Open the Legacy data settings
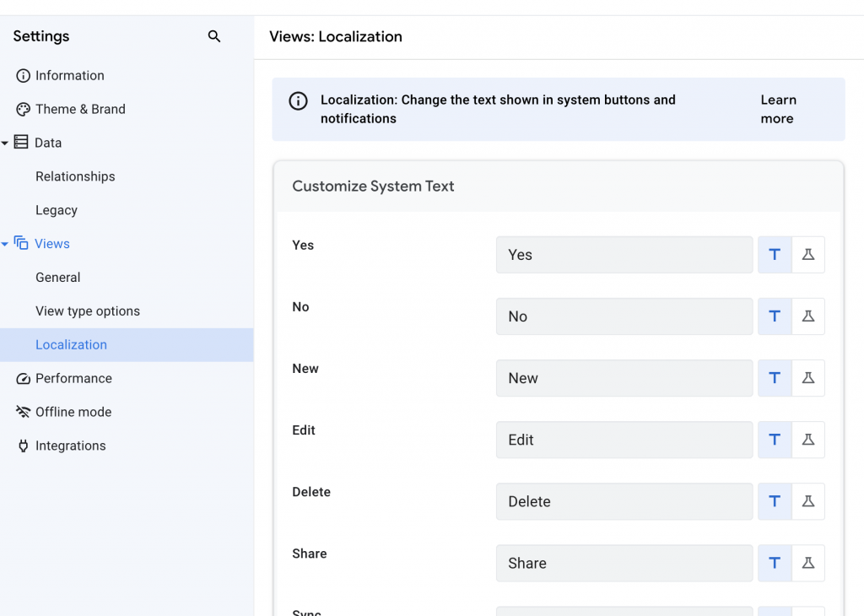This screenshot has height=616, width=864. click(57, 210)
